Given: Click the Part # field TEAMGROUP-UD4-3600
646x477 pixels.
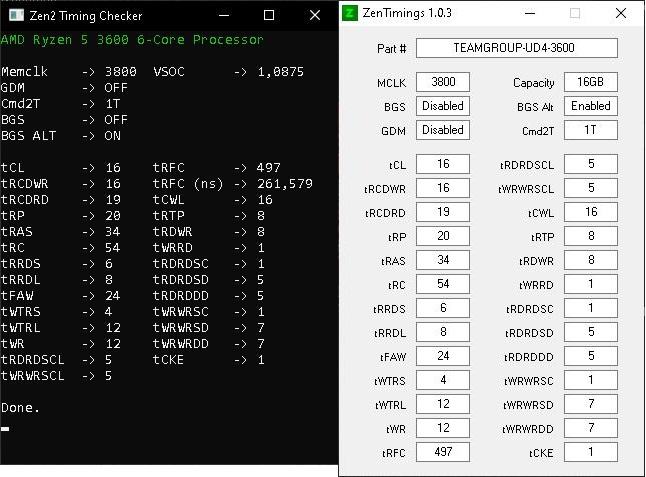Looking at the screenshot, I should [x=517, y=48].
